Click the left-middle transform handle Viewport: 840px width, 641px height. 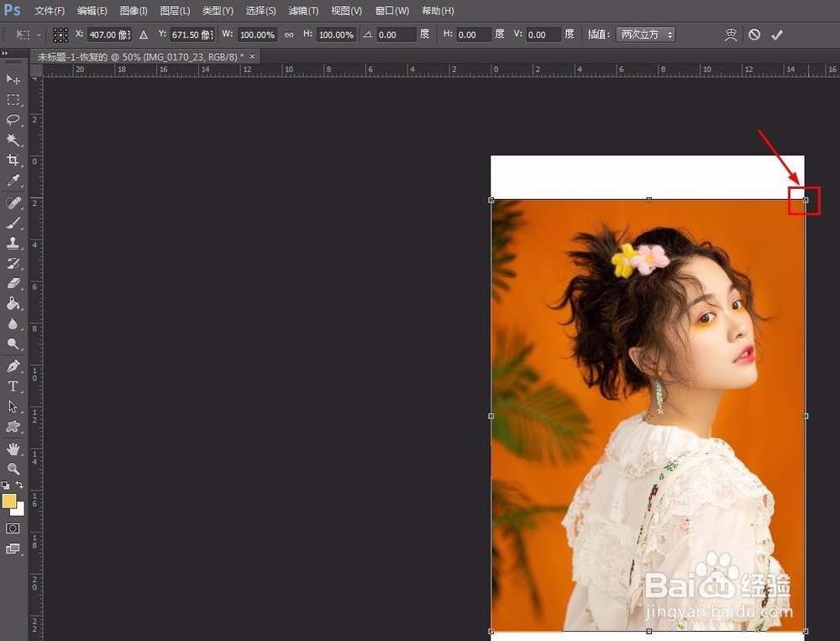pos(491,416)
